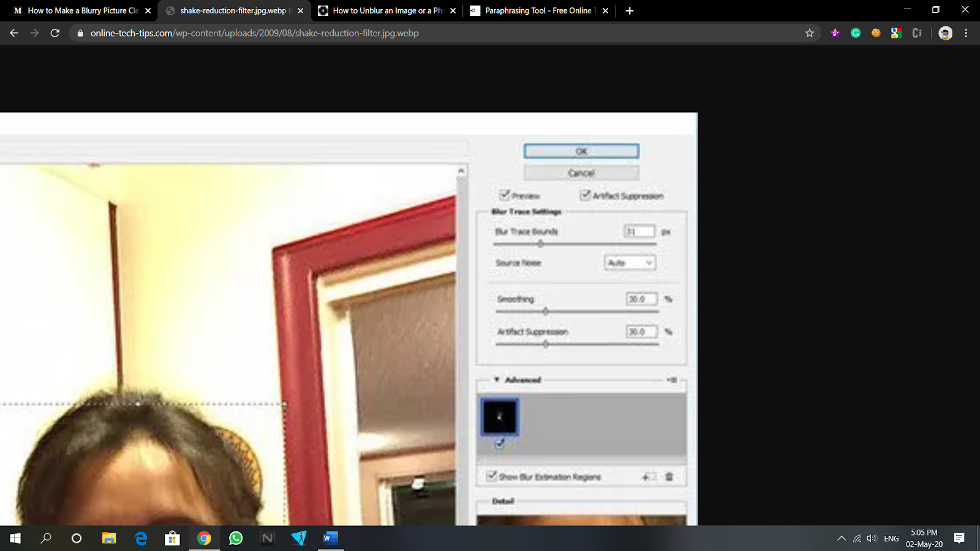The image size is (980, 551).
Task: Show hidden system tray icons
Action: pyautogui.click(x=842, y=538)
